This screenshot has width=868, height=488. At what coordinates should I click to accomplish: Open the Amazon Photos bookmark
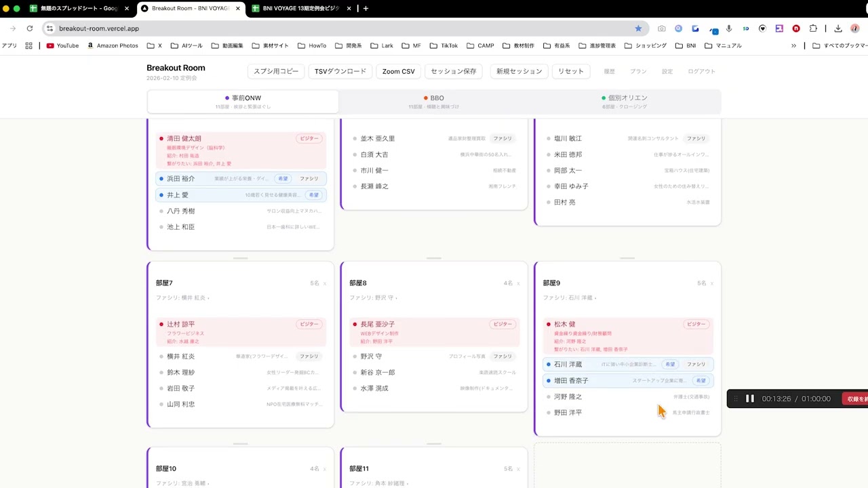tap(113, 45)
